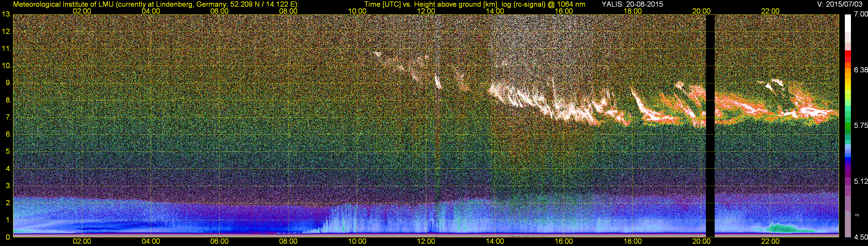
Task: Click the 10 km height axis label
Action: 6,66
